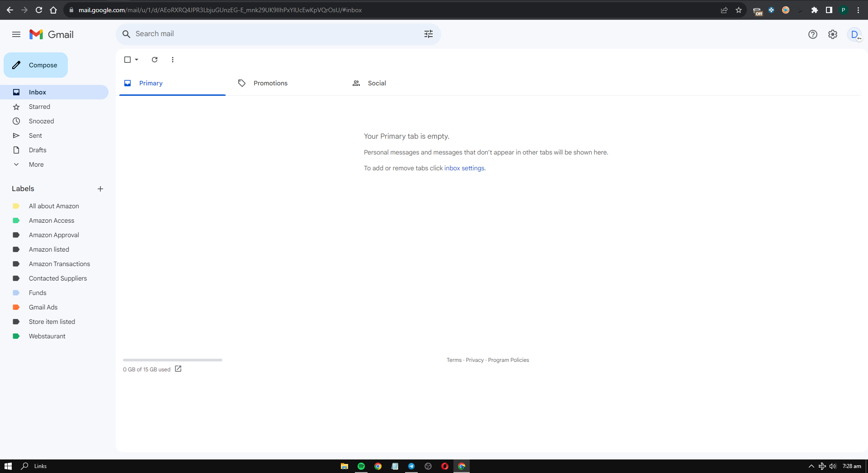Viewport: 868px width, 473px height.
Task: Open the main menu hamburger icon
Action: 16,34
